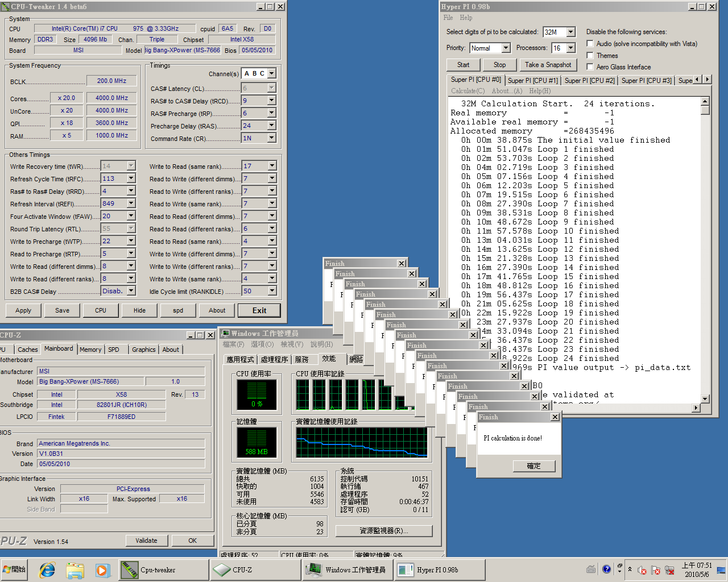Expand the Command Rate (CR) dropdown
The image size is (728, 582).
click(x=272, y=138)
